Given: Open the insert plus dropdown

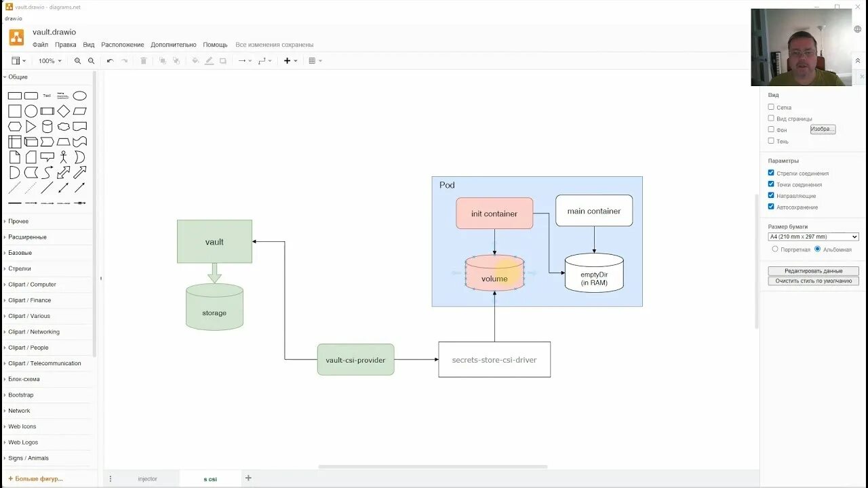Looking at the screenshot, I should click(290, 61).
